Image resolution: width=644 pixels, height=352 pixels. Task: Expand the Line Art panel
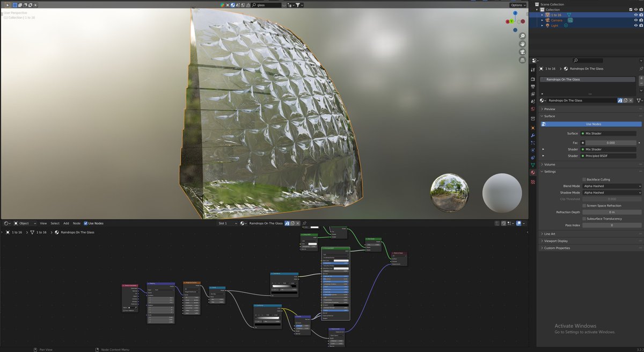[550, 234]
